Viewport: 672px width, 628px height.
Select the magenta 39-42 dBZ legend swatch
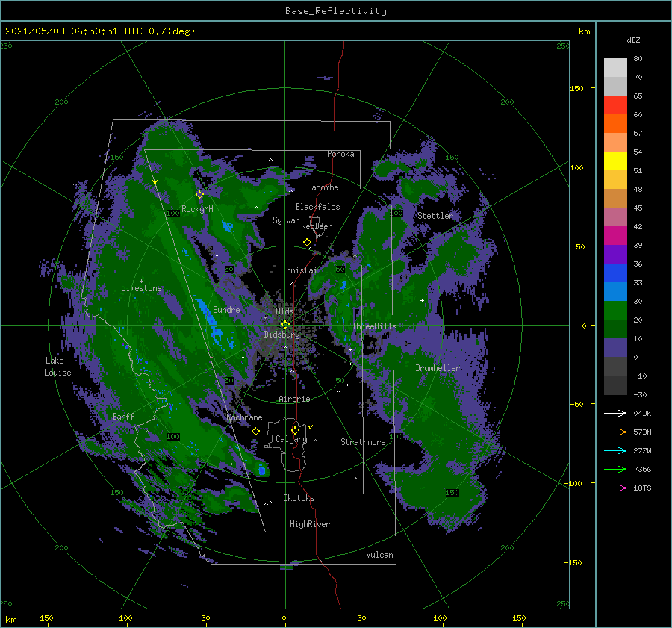[x=615, y=236]
